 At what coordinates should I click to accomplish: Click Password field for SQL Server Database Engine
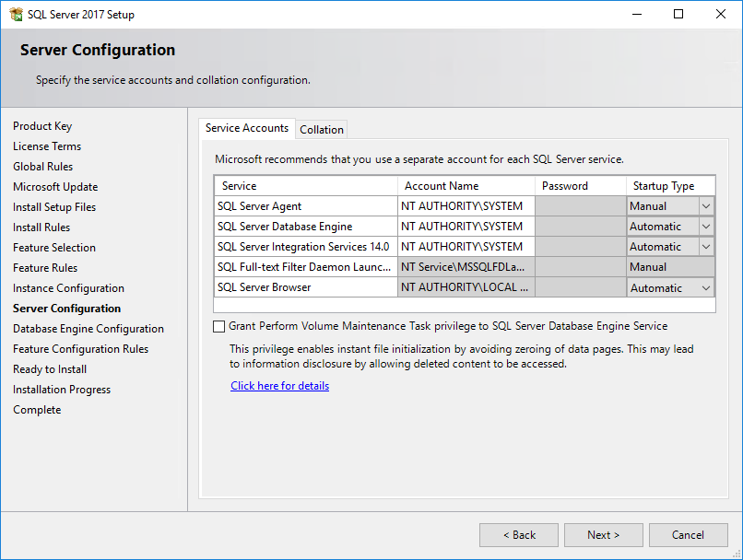tap(581, 227)
